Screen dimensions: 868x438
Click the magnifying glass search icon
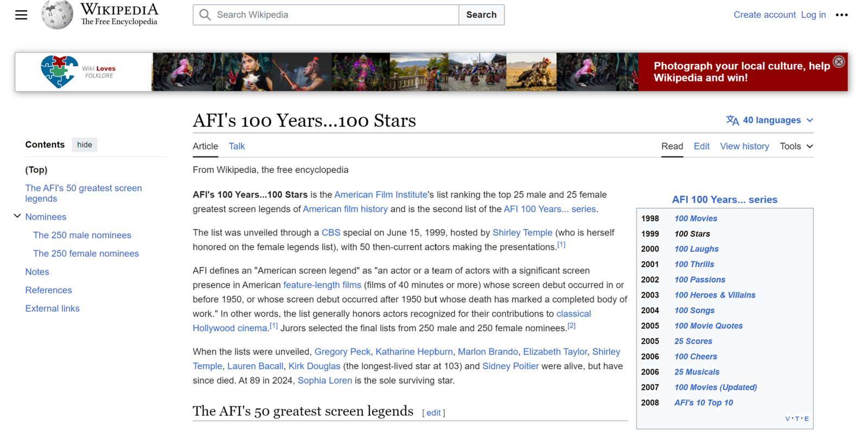[205, 15]
